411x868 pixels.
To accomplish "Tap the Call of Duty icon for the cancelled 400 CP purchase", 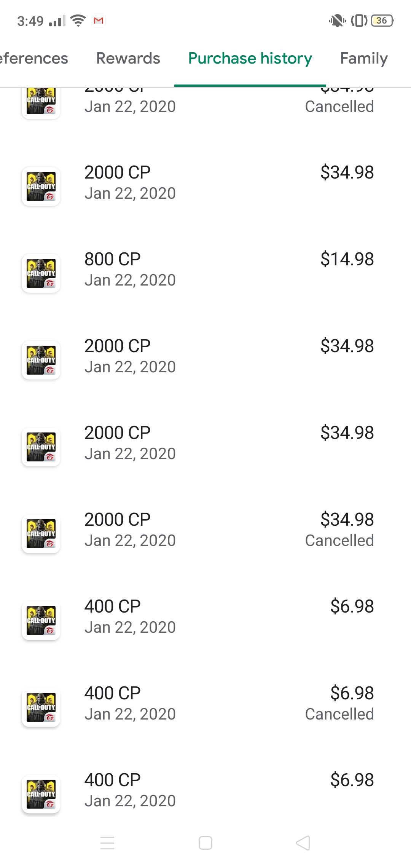I will pos(41,707).
